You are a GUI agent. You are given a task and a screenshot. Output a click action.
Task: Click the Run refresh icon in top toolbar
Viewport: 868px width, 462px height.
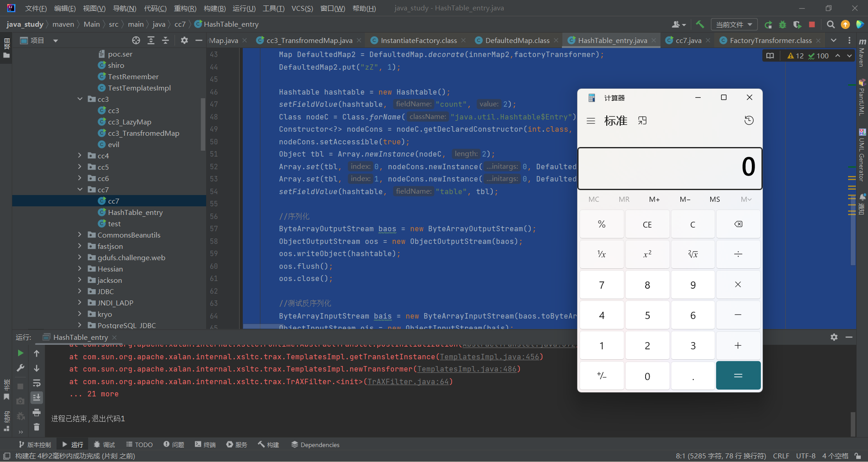click(x=768, y=24)
